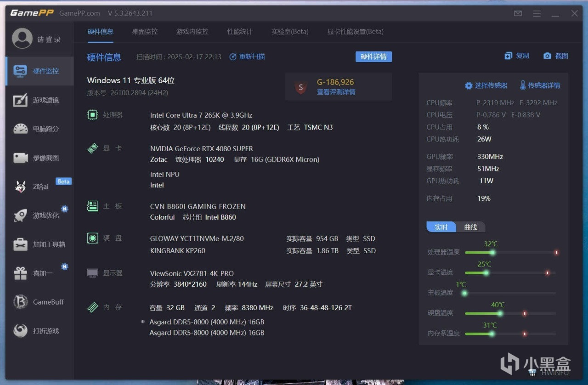Click the 硬件详情 button

tap(373, 57)
